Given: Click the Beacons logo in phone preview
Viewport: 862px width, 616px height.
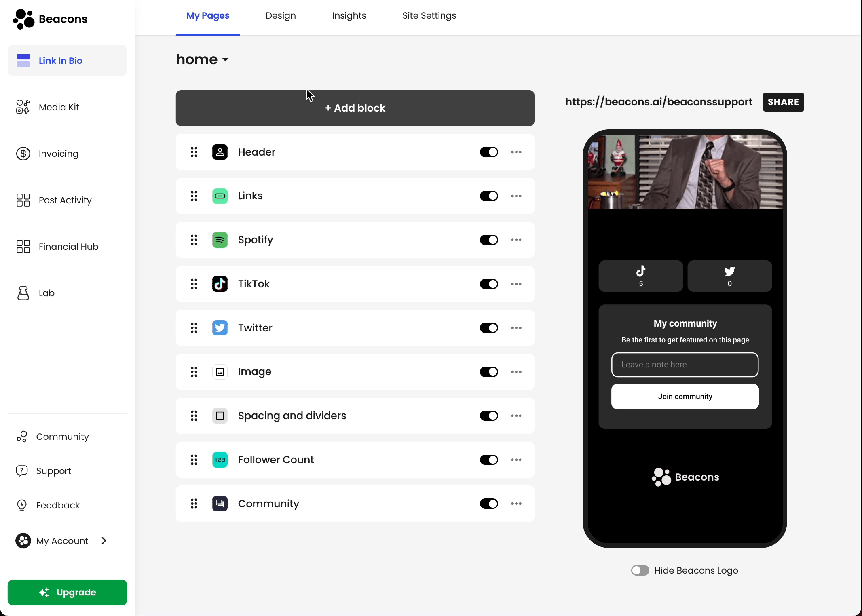Looking at the screenshot, I should coord(685,477).
